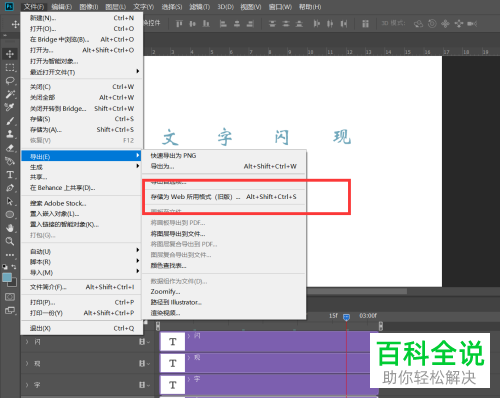The width and height of the screenshot is (500, 398).
Task: Reset default foreground and background colors
Action: pyautogui.click(x=5, y=267)
